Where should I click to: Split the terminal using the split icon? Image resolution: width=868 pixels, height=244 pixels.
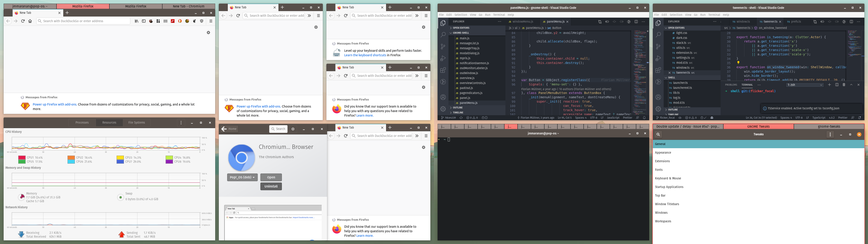coord(837,84)
